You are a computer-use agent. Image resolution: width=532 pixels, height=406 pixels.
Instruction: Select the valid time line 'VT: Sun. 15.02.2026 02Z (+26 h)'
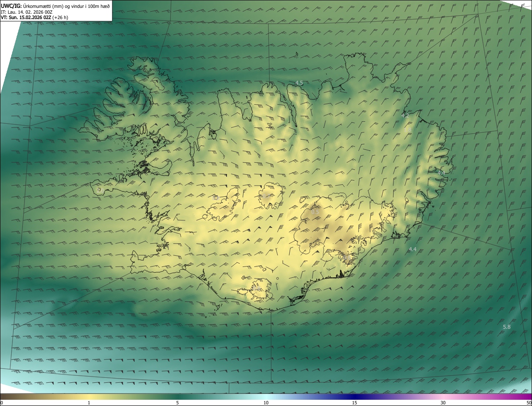34,17
